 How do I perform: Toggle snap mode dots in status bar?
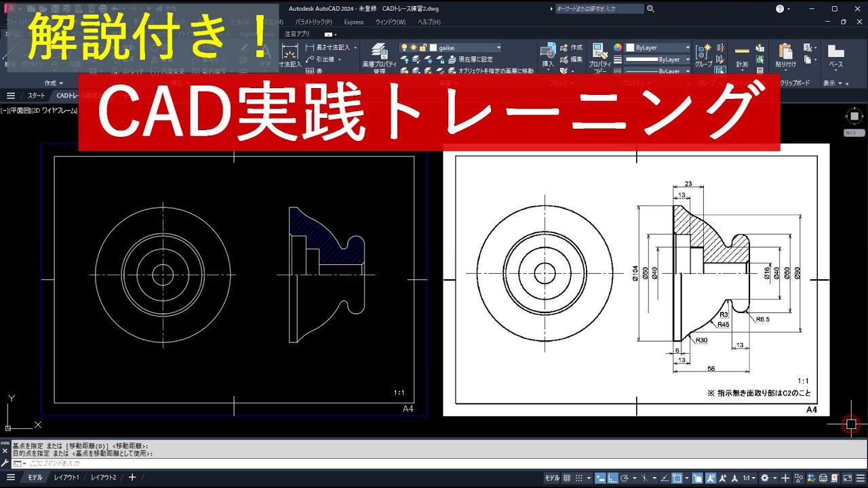[x=579, y=478]
